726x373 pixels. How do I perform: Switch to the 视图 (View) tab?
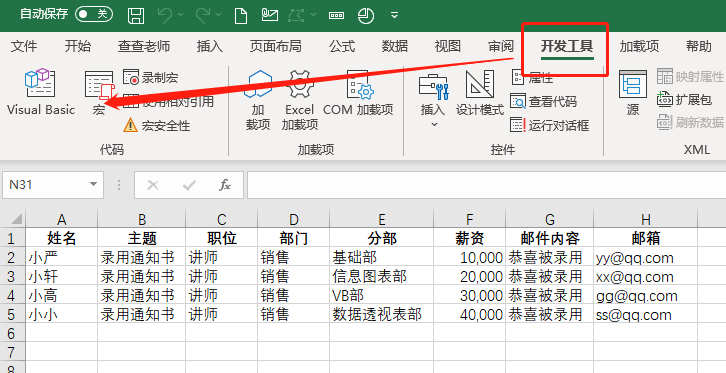click(448, 46)
